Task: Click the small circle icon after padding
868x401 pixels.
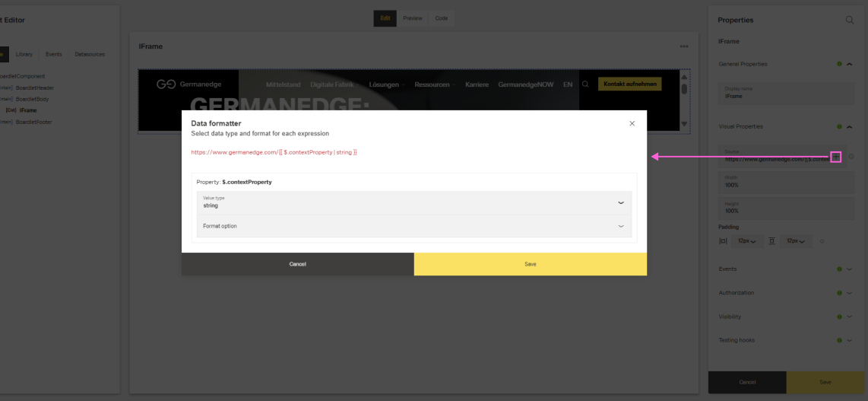Action: [822, 241]
